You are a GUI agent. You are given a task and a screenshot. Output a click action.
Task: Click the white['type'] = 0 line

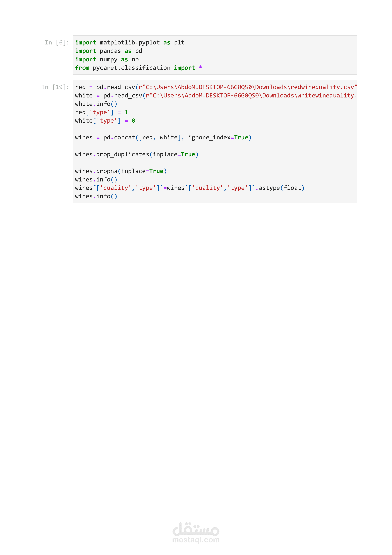pyautogui.click(x=105, y=121)
